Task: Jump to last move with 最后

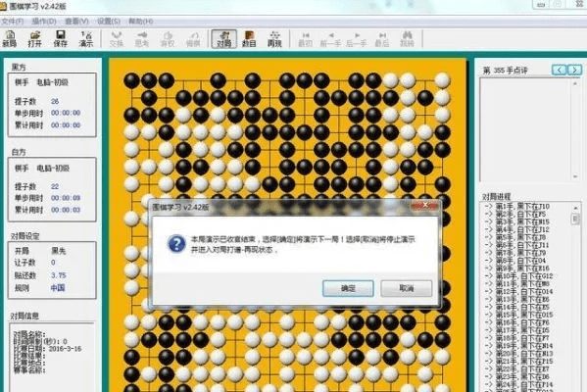Action: pos(382,39)
